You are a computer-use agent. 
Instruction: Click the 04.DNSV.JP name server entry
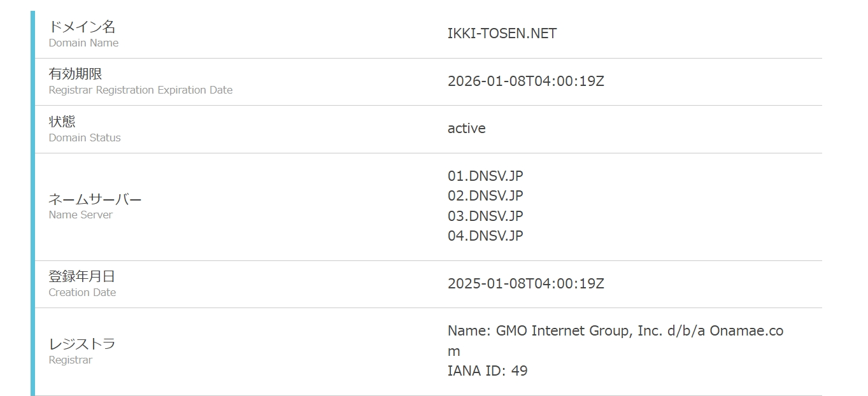pos(485,236)
